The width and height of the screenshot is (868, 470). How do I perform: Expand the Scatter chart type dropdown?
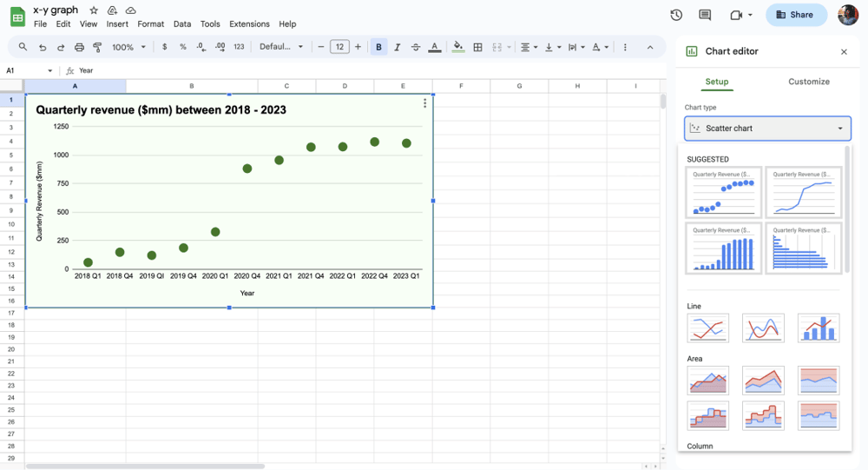[767, 129]
